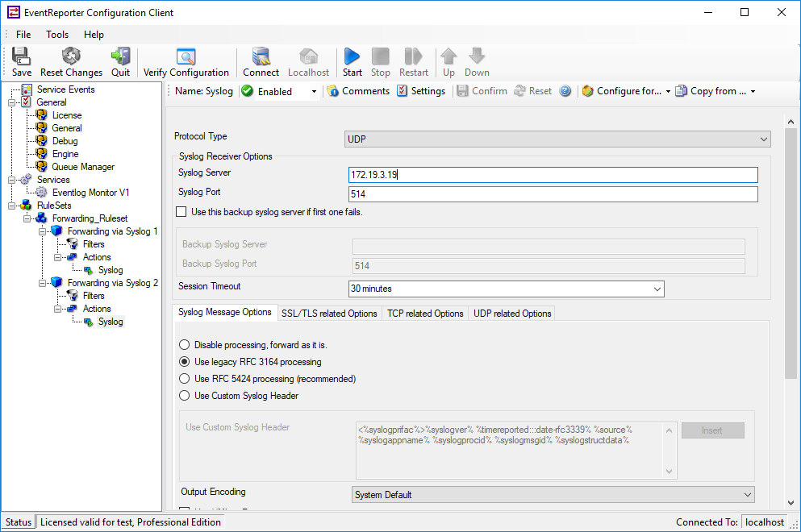Open the Enabled state dropdown arrow

point(314,91)
